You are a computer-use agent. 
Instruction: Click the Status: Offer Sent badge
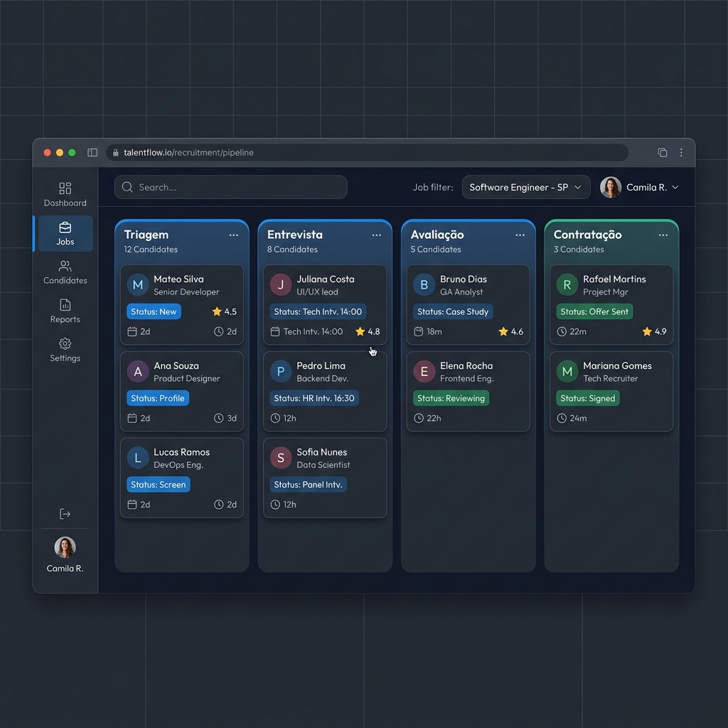click(x=594, y=311)
